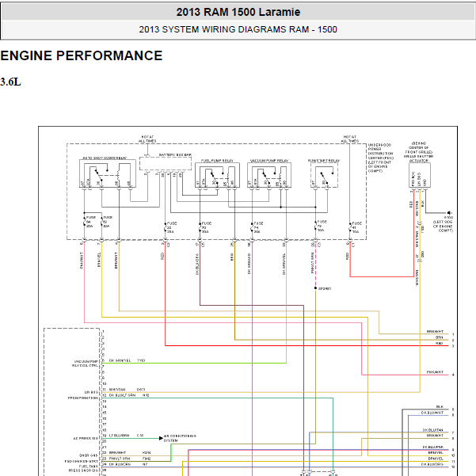The width and height of the screenshot is (476, 476).
Task: Click the '2013 SYSTEM WIRING DIAGRAMS RAM - 1500' subtitle
Action: coord(238,29)
